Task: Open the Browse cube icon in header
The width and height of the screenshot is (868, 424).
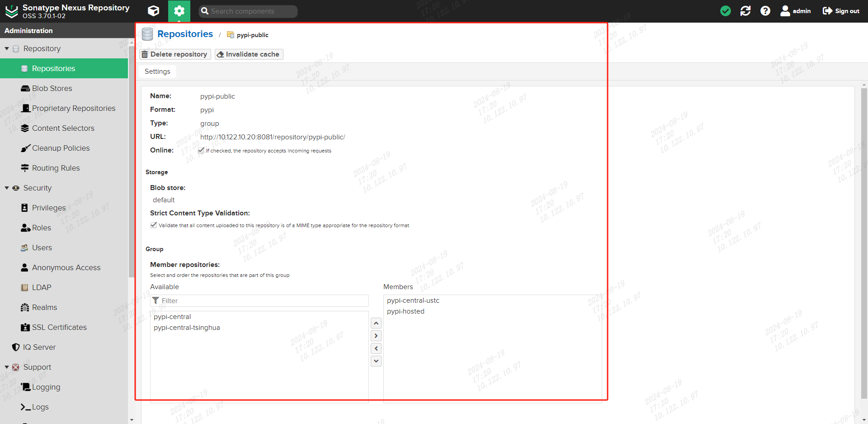Action: (153, 11)
